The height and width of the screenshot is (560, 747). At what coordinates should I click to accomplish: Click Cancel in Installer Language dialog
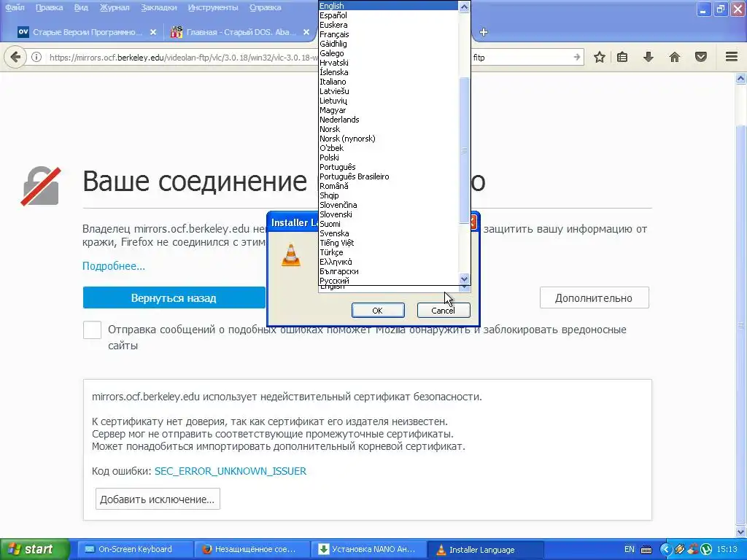pos(443,311)
